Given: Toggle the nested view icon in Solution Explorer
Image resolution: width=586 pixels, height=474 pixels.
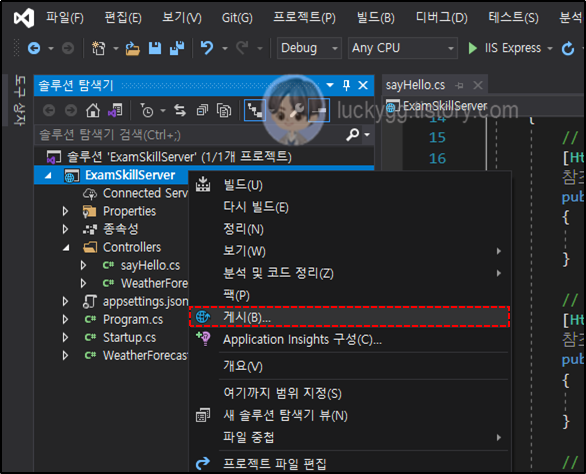Looking at the screenshot, I should [x=255, y=111].
